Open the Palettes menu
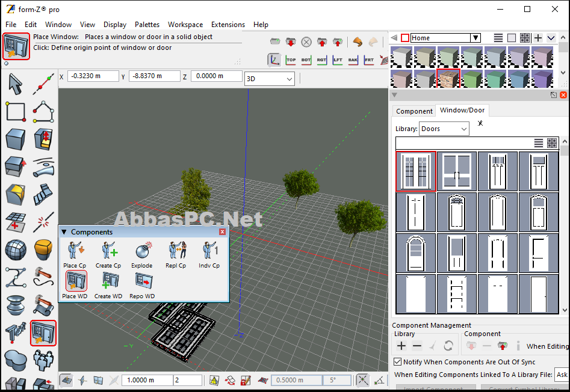 [147, 24]
